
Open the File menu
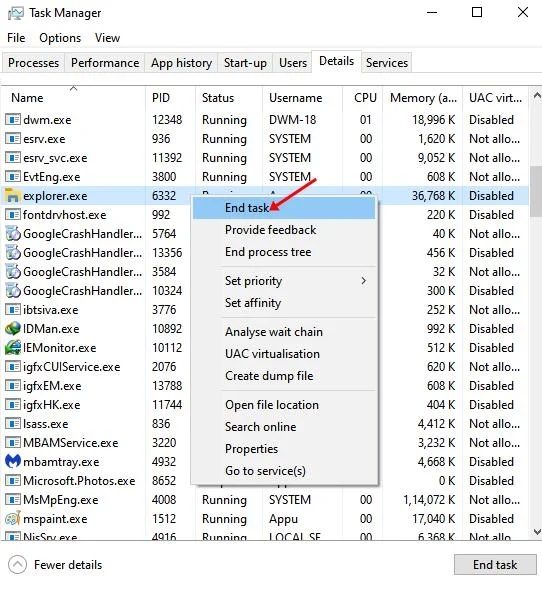[16, 38]
